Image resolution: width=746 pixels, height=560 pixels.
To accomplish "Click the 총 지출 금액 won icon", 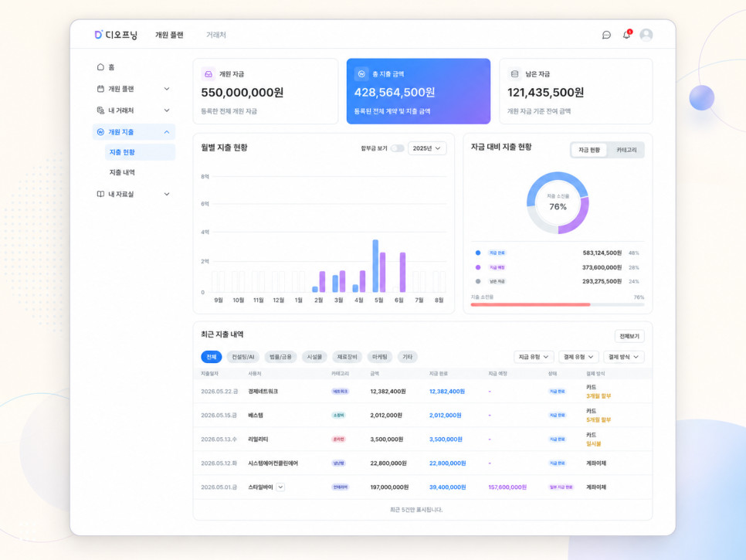I will point(361,73).
